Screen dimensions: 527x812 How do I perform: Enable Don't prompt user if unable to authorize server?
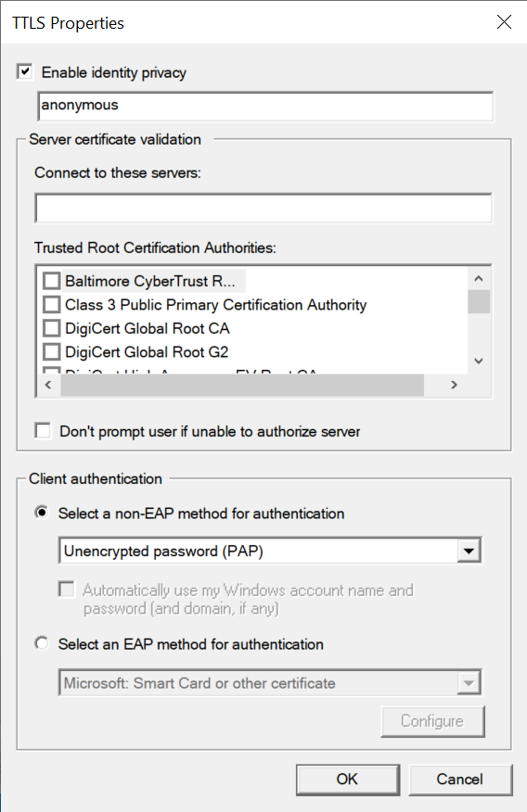coord(43,431)
